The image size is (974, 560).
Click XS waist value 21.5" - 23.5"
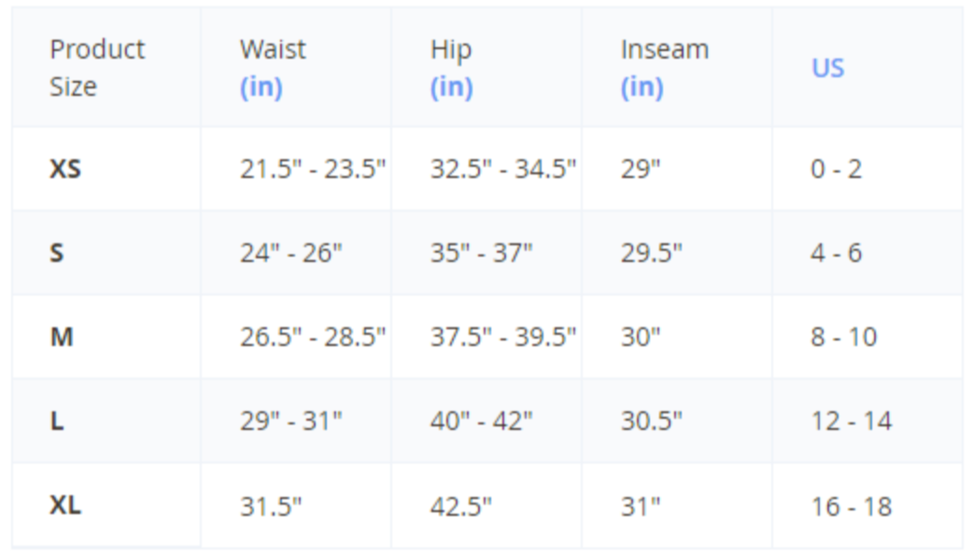(313, 169)
